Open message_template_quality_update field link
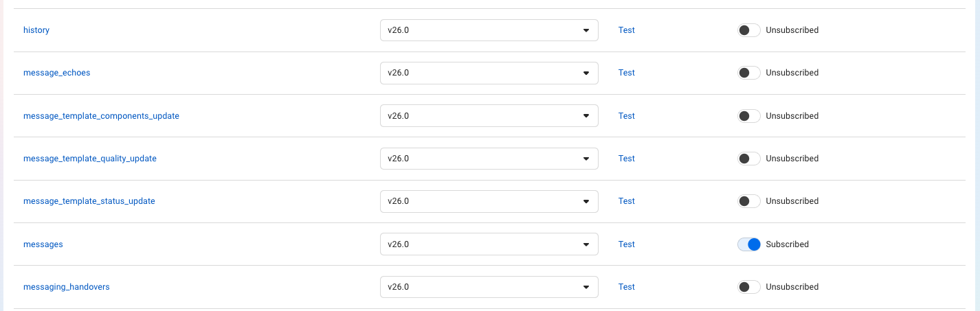The width and height of the screenshot is (980, 311). (x=90, y=159)
